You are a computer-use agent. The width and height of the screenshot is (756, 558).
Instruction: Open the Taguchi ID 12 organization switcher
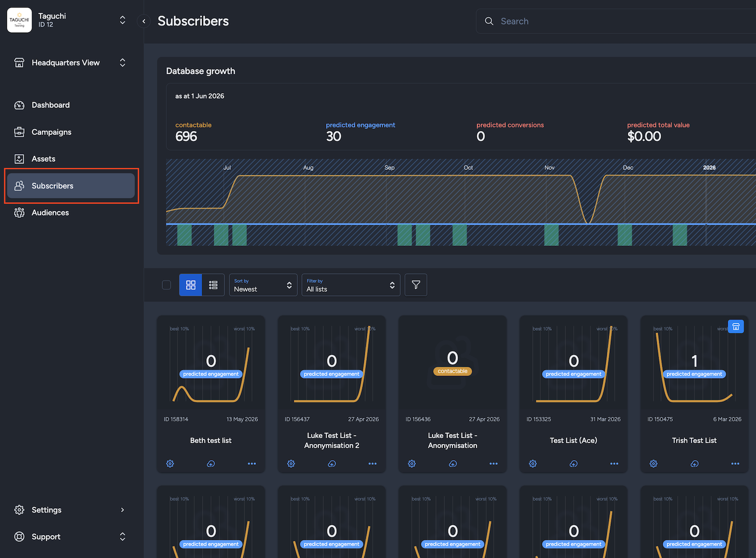122,20
